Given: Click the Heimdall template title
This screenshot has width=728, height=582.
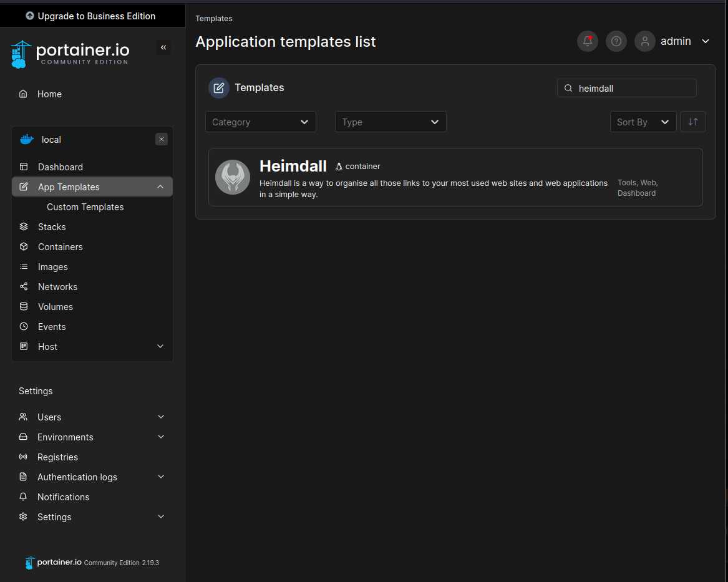Looking at the screenshot, I should pyautogui.click(x=293, y=166).
